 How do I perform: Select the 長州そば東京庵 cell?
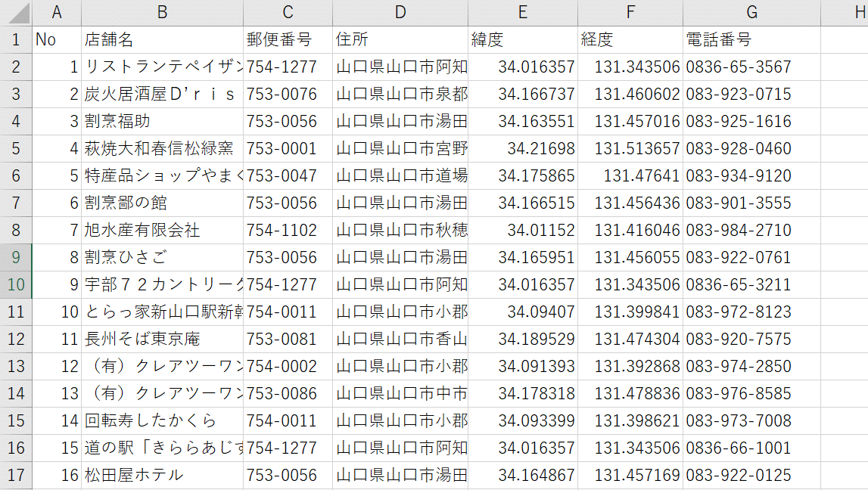point(162,339)
